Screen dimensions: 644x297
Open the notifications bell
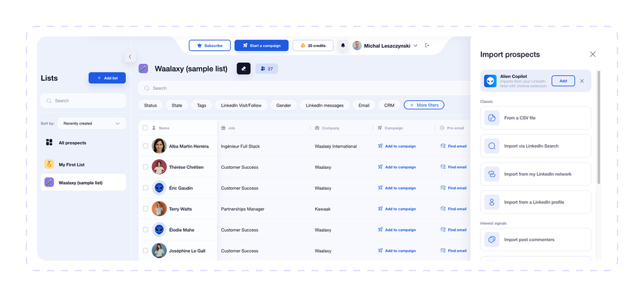343,46
